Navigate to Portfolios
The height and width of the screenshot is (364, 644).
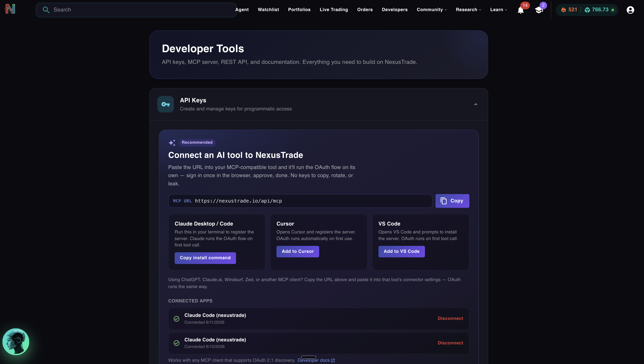[x=299, y=9]
